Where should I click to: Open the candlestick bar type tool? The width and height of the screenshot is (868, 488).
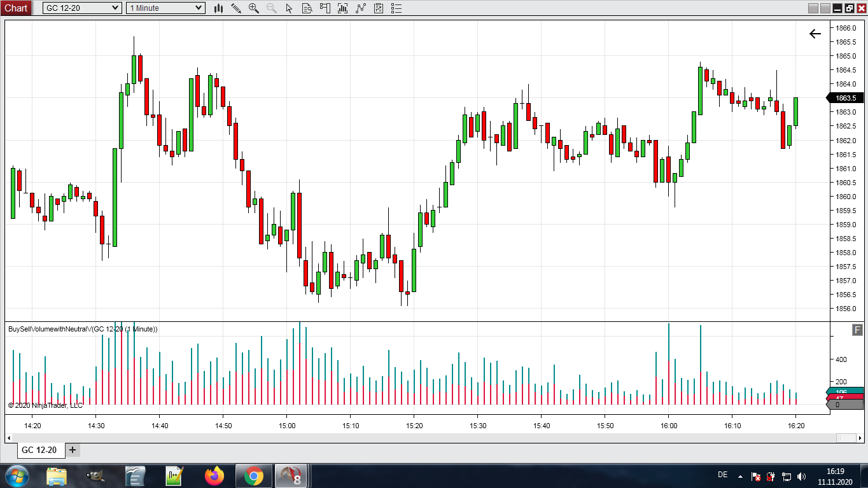click(218, 8)
